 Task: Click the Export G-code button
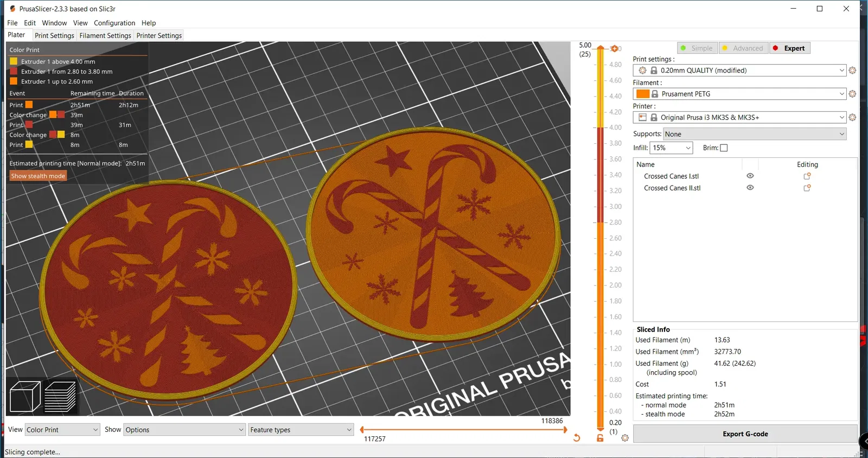click(745, 434)
